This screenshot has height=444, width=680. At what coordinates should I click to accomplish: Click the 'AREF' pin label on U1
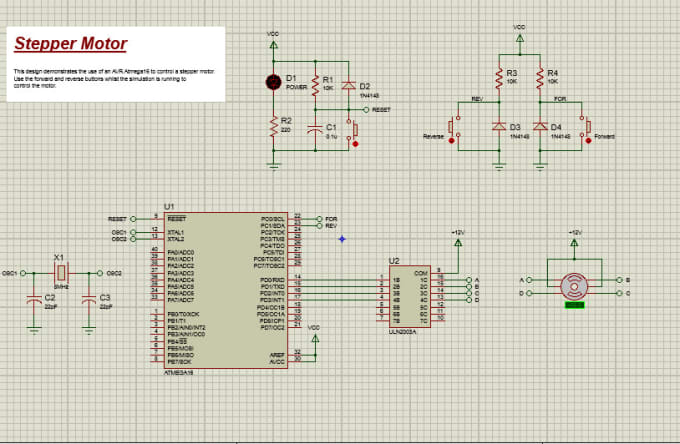coord(277,355)
